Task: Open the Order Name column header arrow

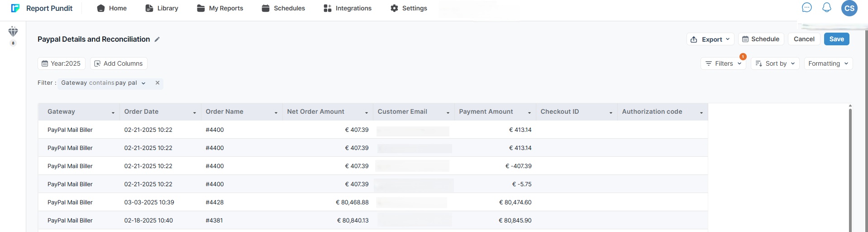Action: (276, 112)
